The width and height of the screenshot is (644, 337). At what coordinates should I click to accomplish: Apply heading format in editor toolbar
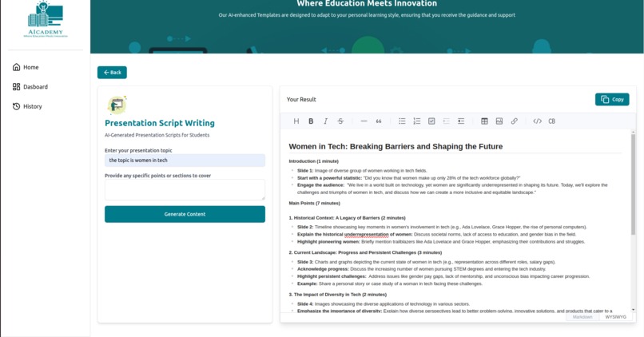[x=296, y=121]
